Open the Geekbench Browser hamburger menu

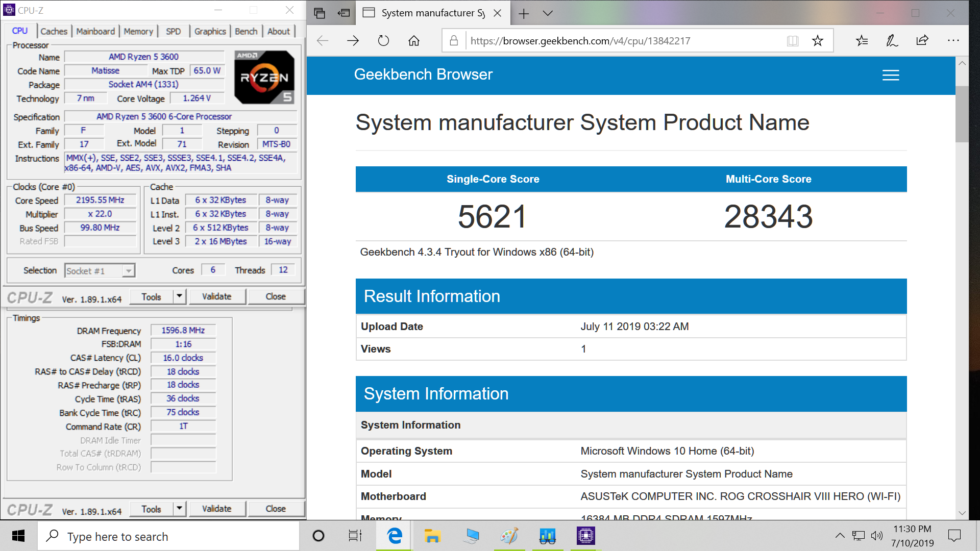point(891,76)
